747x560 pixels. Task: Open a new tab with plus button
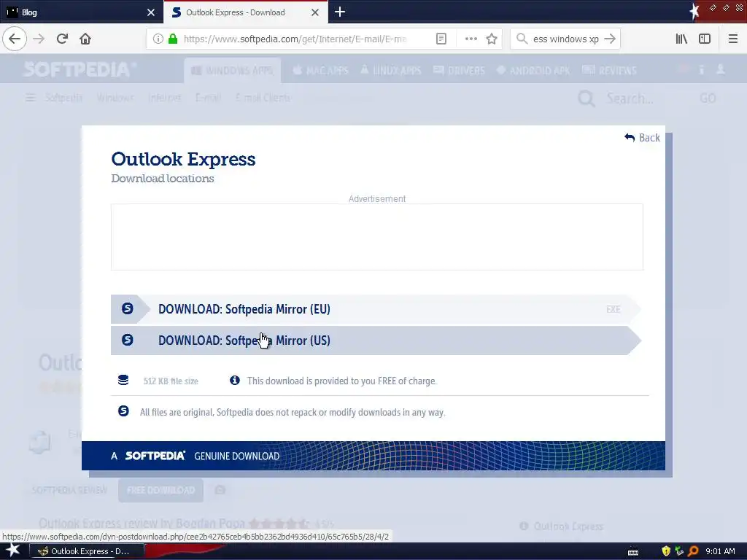340,12
